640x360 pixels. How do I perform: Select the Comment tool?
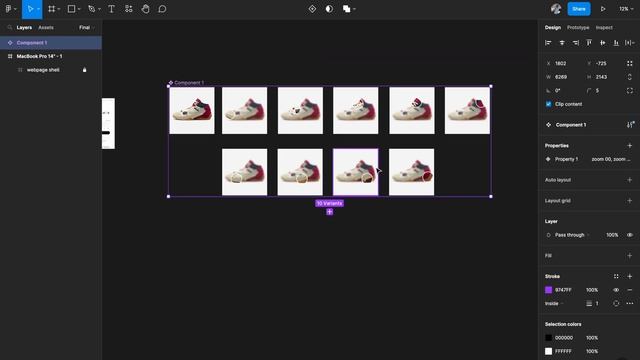pos(162,9)
